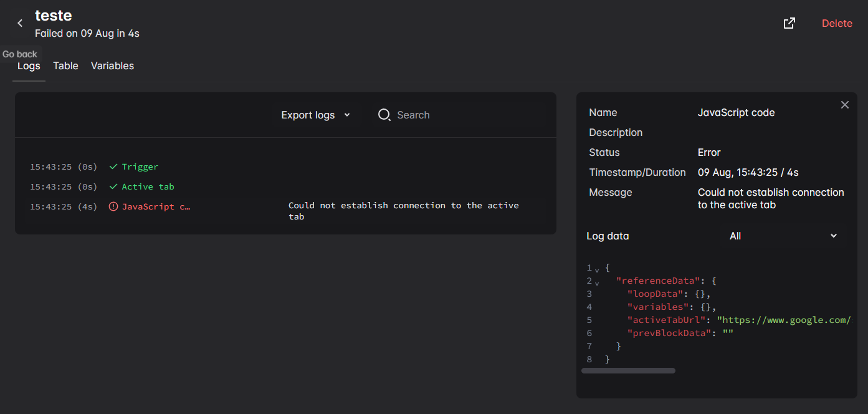Open the Variables tab
This screenshot has width=868, height=414.
(112, 65)
